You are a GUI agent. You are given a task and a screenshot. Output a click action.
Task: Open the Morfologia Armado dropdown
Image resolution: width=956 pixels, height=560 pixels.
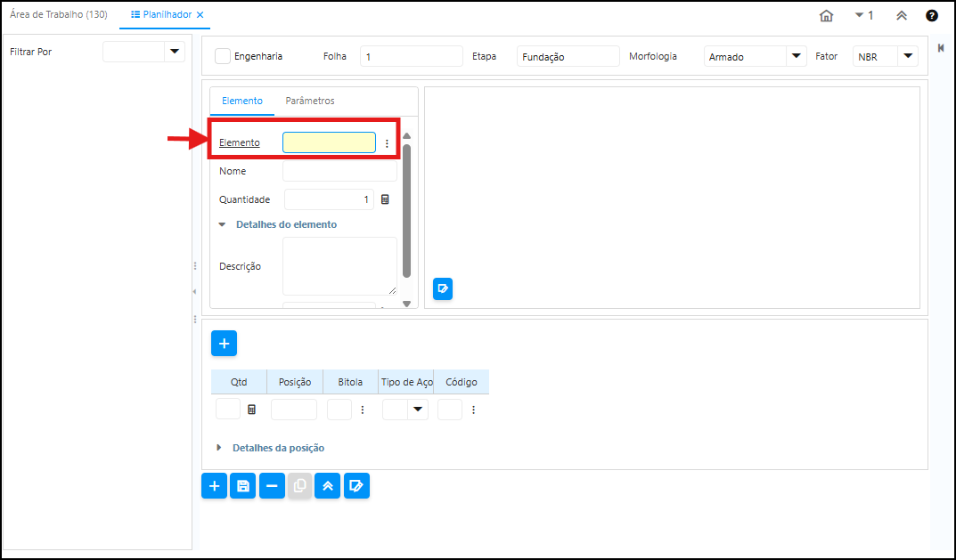click(x=795, y=56)
